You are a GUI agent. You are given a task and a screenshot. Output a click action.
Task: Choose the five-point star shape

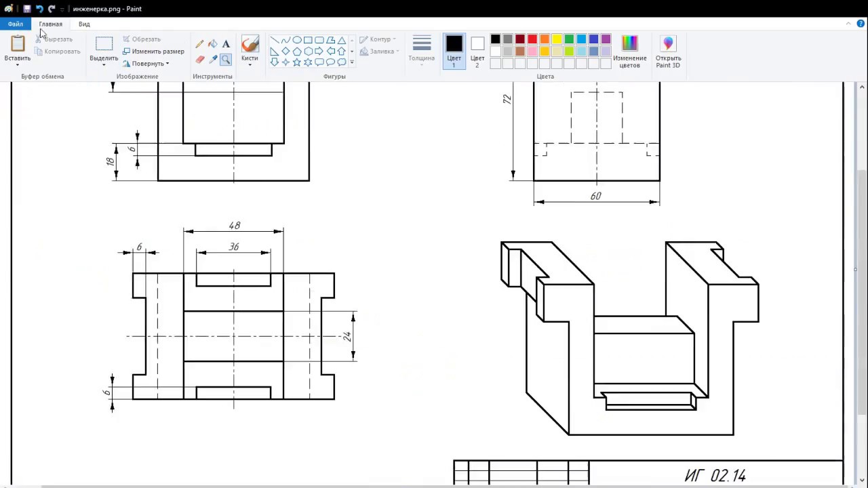[297, 62]
